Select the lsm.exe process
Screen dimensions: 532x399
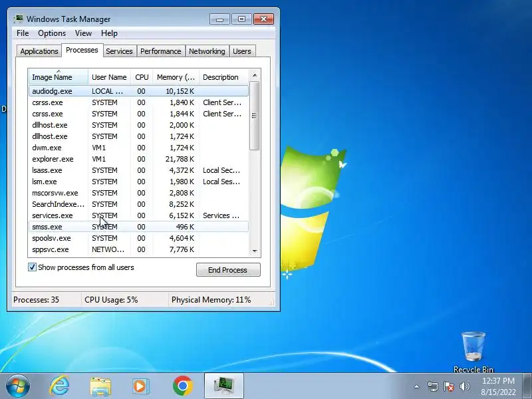[138, 182]
